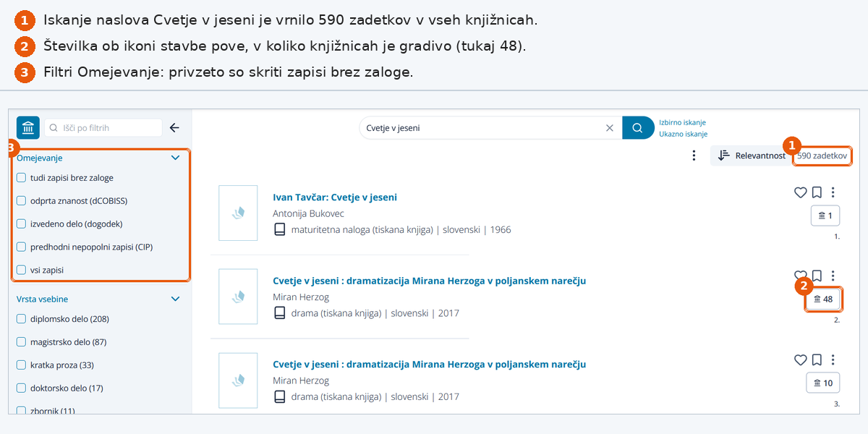Click the library building icon in the filter panel
The width and height of the screenshot is (868, 434).
(28, 127)
